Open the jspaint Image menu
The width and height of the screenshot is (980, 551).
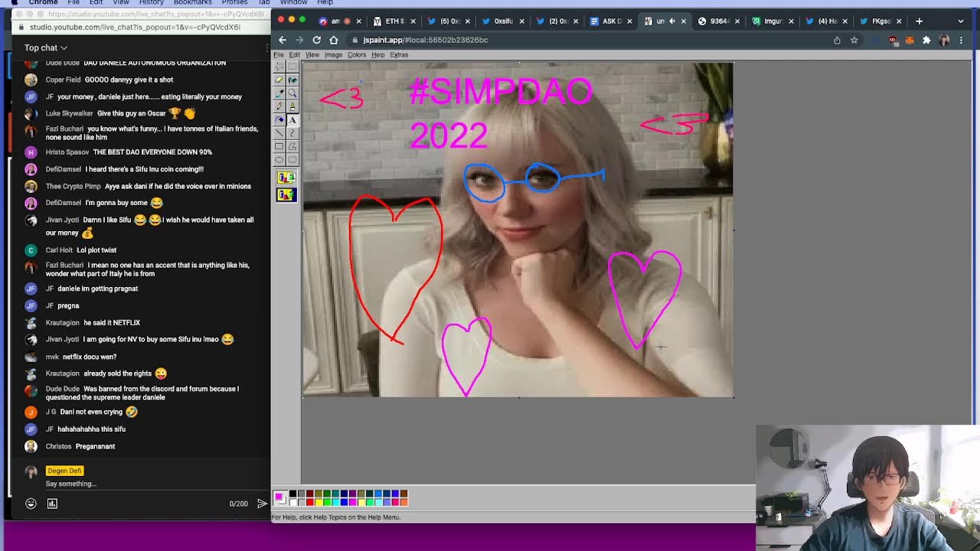pos(333,55)
